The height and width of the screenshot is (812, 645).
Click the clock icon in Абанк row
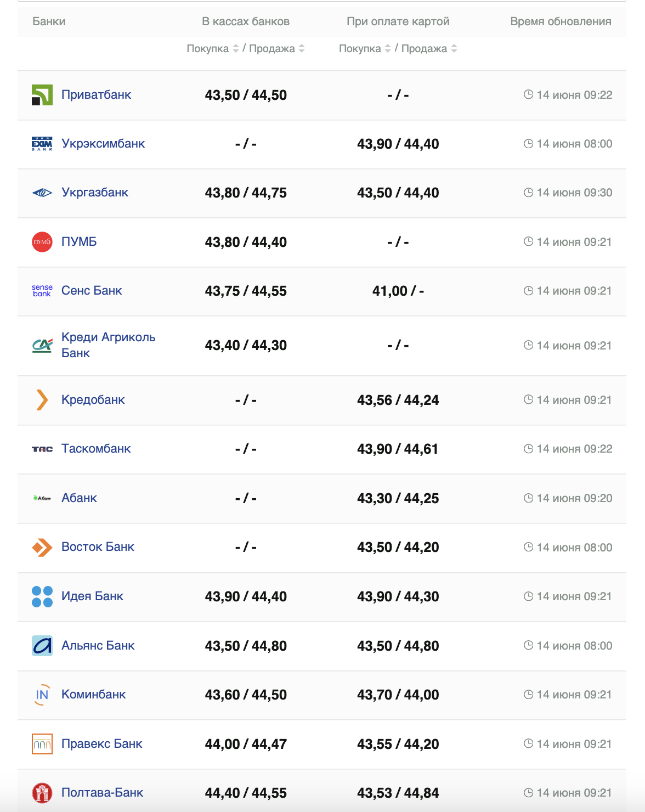pos(528,498)
